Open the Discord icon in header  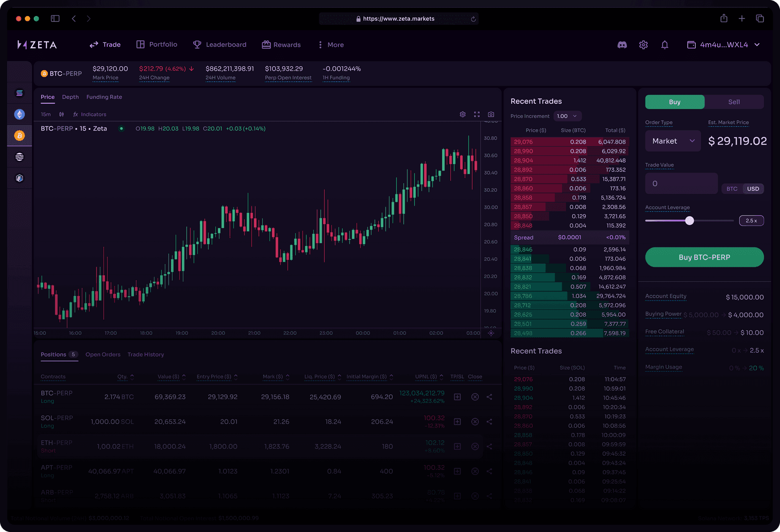pyautogui.click(x=622, y=45)
